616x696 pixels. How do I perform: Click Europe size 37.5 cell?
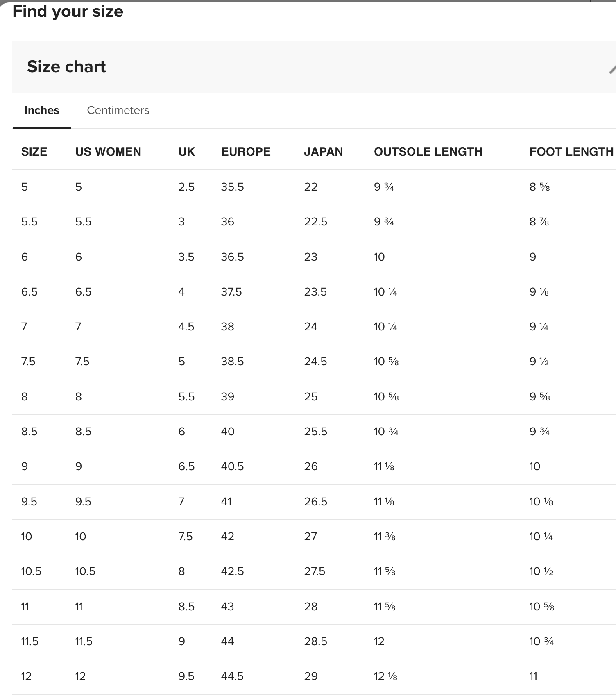231,292
